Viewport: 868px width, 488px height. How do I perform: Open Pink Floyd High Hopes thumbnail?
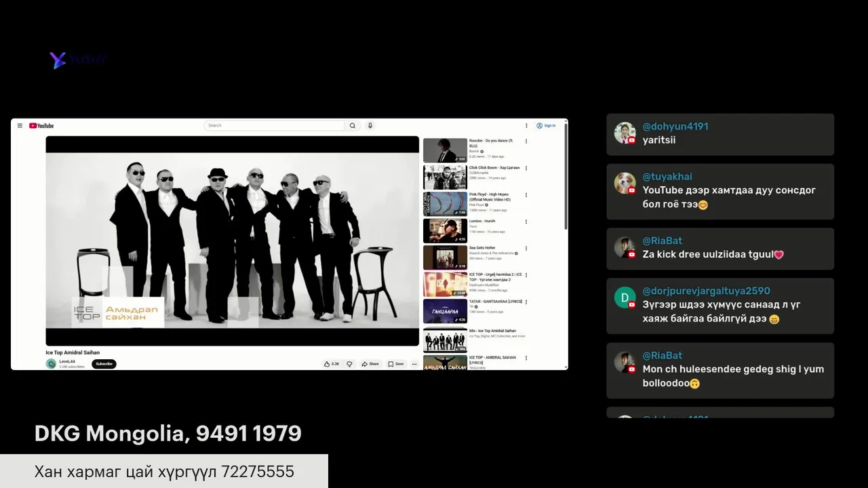tap(445, 204)
